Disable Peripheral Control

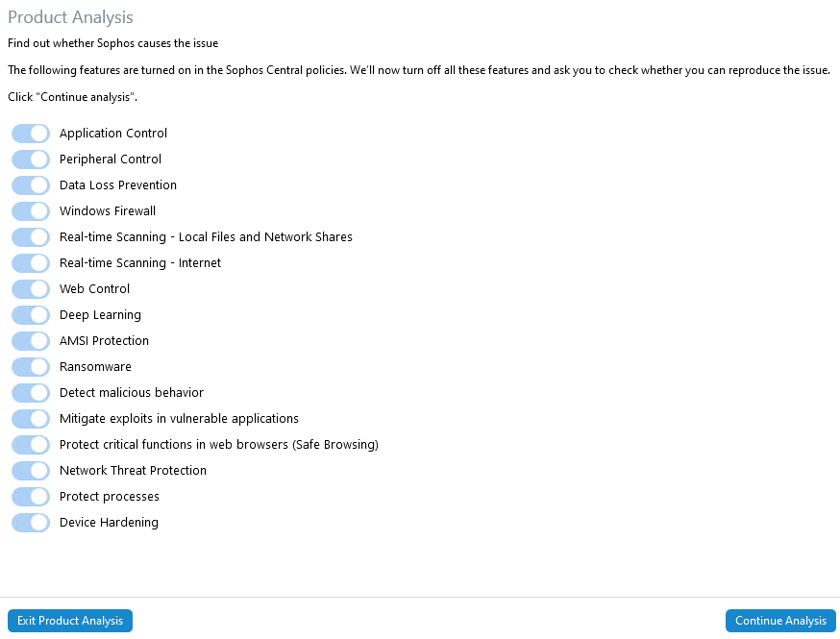pos(30,159)
